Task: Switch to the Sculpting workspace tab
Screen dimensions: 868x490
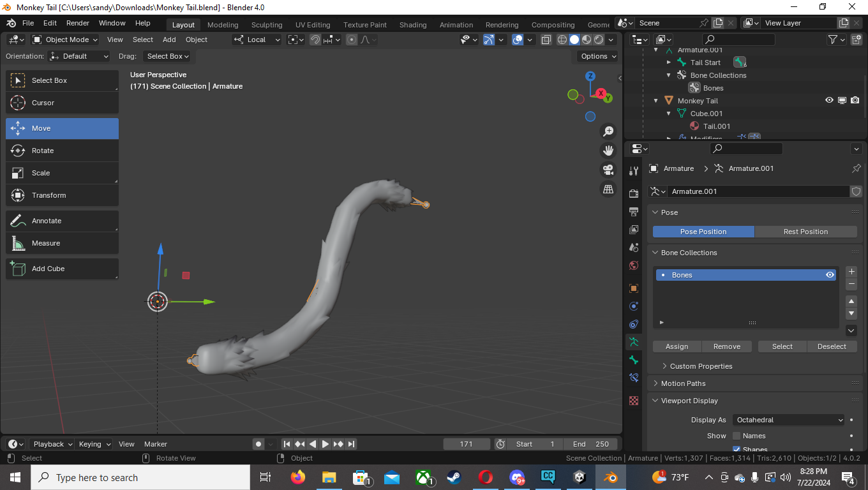Action: point(266,25)
